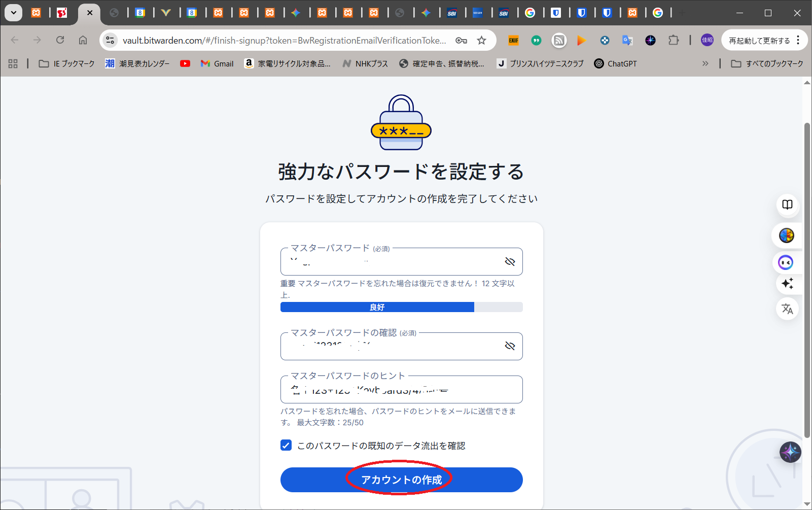
Task: Open the translate icon in side panel
Action: [787, 309]
